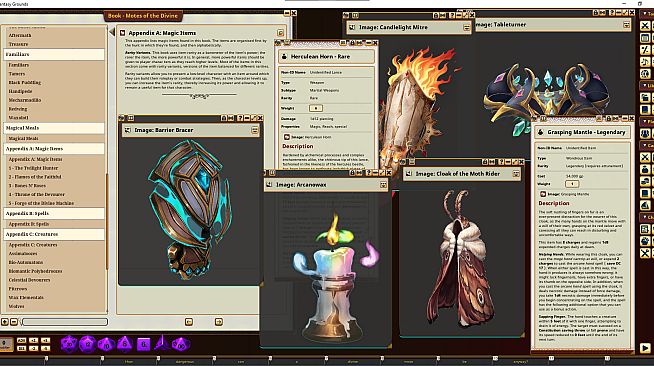
Task: Toggle lock on Arcanowax image window
Action: [352, 173]
